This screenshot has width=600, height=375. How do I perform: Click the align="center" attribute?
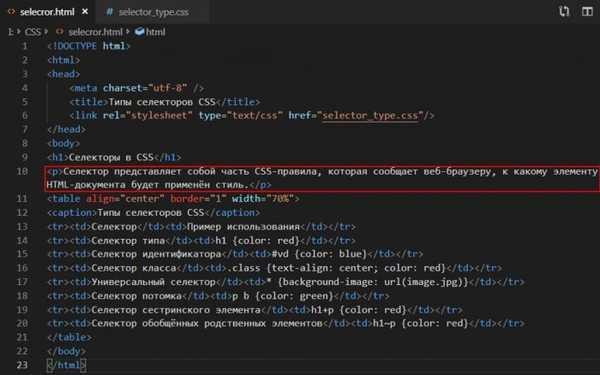click(x=125, y=199)
